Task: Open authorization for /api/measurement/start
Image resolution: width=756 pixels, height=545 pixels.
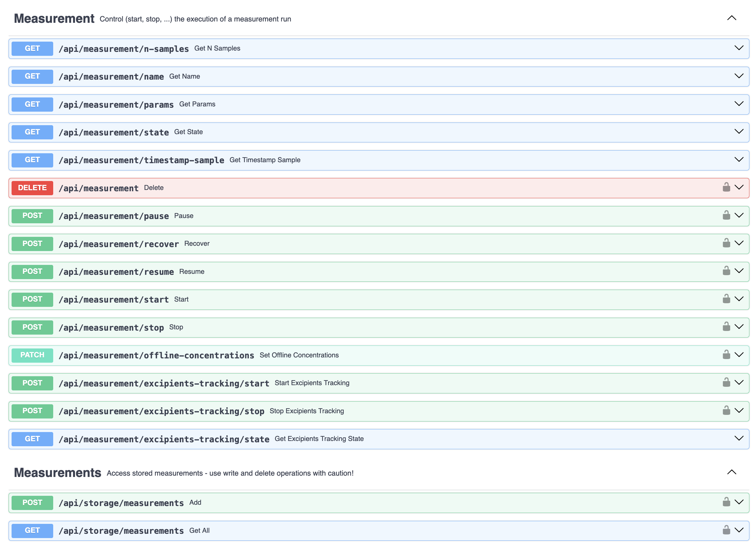Action: point(727,299)
